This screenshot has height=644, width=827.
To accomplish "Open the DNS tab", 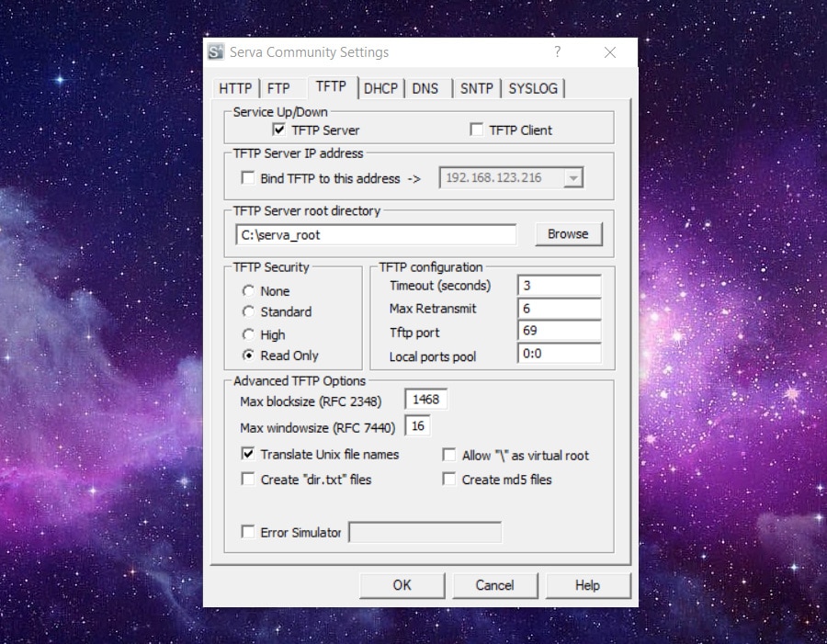I will 425,88.
